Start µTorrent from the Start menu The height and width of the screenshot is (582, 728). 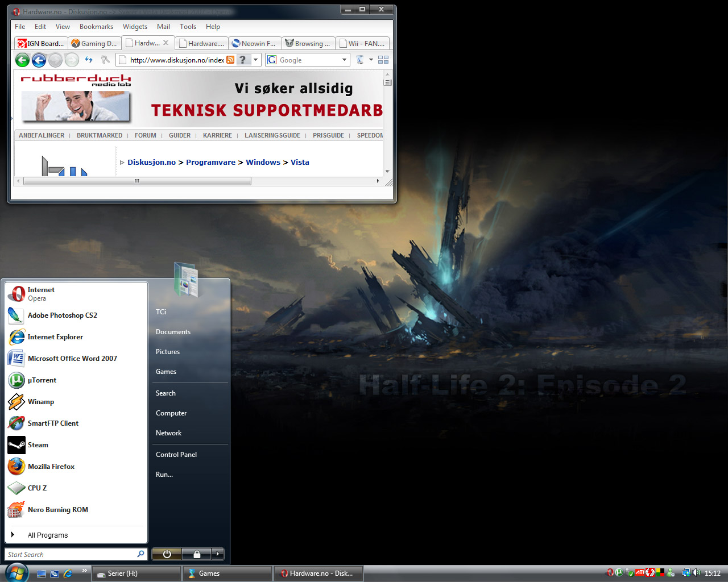(x=76, y=380)
